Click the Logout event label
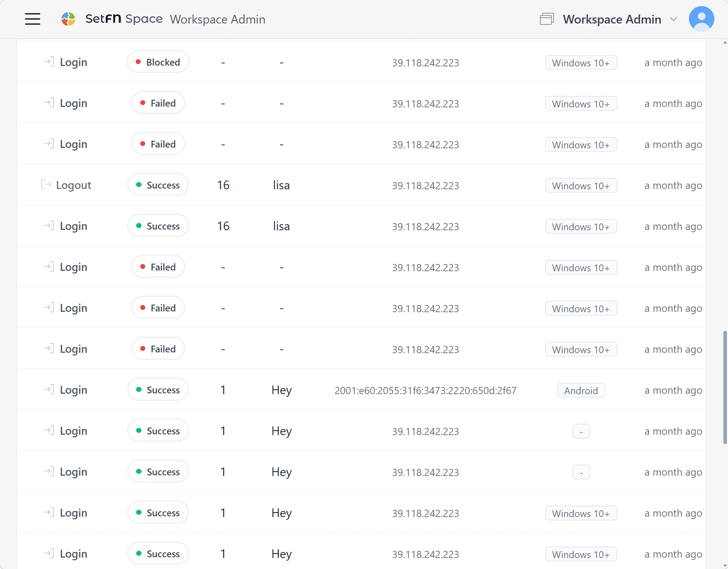Screen dimensions: 728x569 click(74, 185)
